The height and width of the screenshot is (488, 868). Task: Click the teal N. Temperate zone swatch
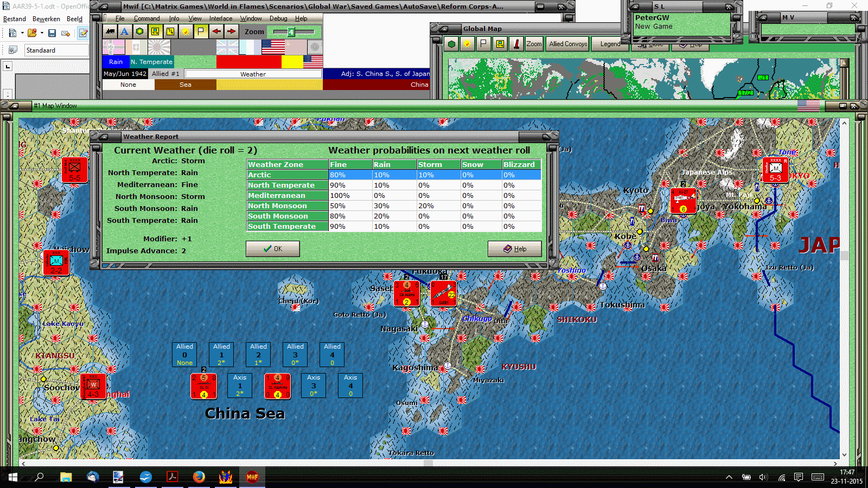point(151,62)
